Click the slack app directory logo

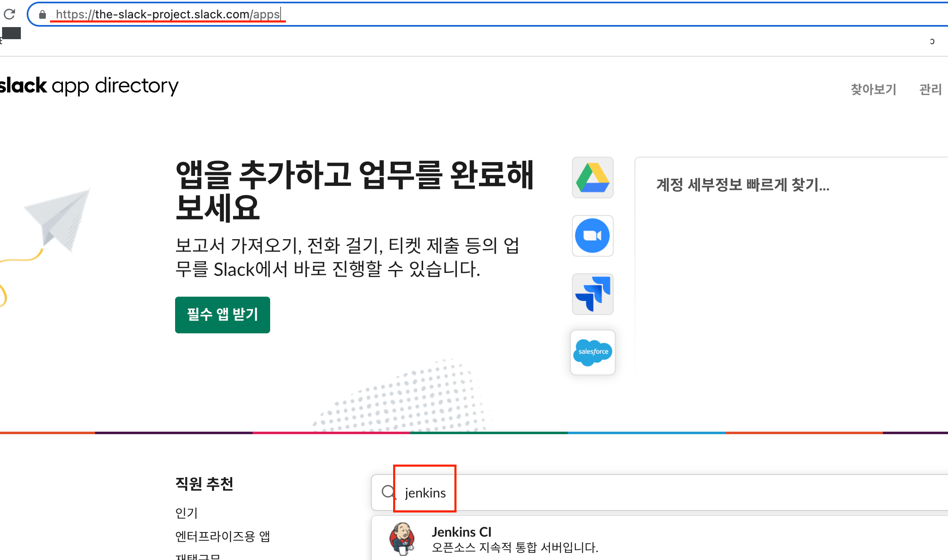tap(89, 86)
